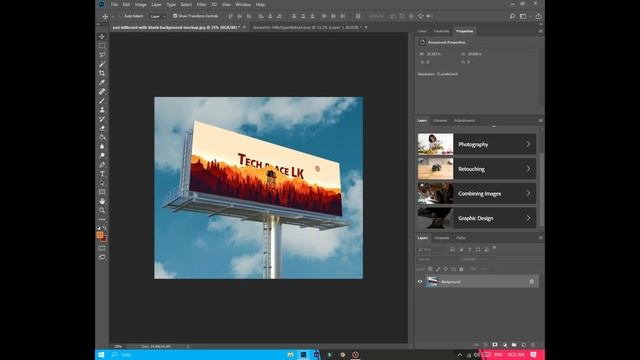Switch to the Swatches panel tab
This screenshot has height=360, width=640.
[441, 31]
